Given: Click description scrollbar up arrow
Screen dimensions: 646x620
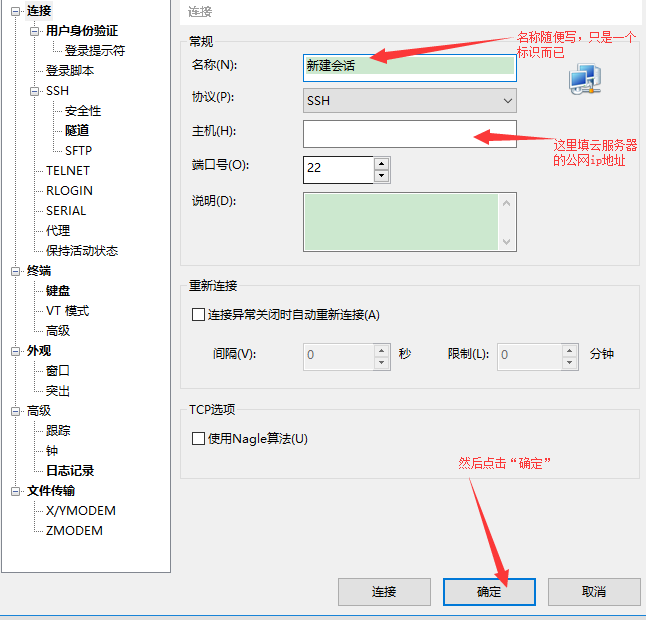Looking at the screenshot, I should click(507, 203).
